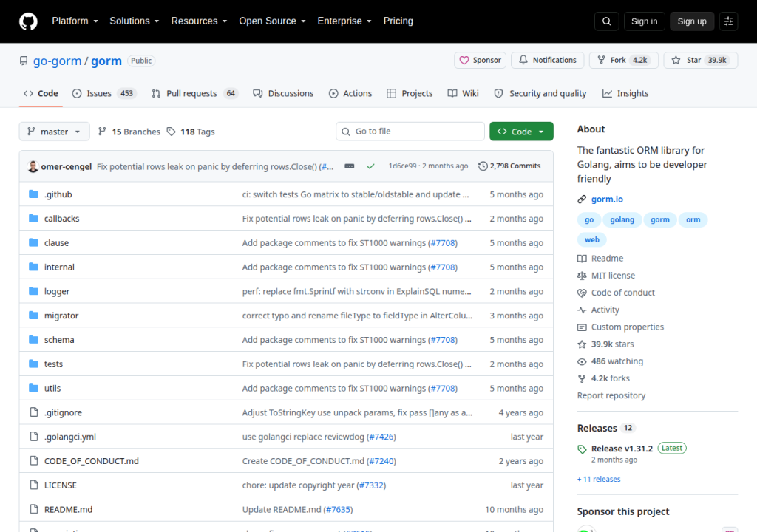Click the heart icon beside Code of conduct
This screenshot has width=757, height=532.
tap(582, 293)
